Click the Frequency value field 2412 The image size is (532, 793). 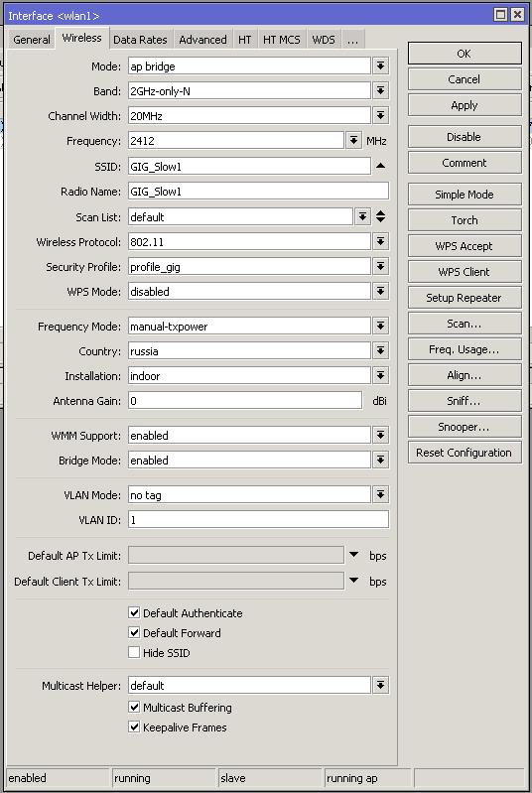click(x=235, y=141)
